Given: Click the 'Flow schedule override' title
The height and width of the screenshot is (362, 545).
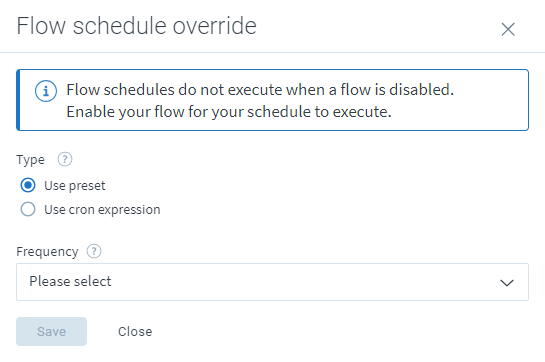Looking at the screenshot, I should 137,26.
